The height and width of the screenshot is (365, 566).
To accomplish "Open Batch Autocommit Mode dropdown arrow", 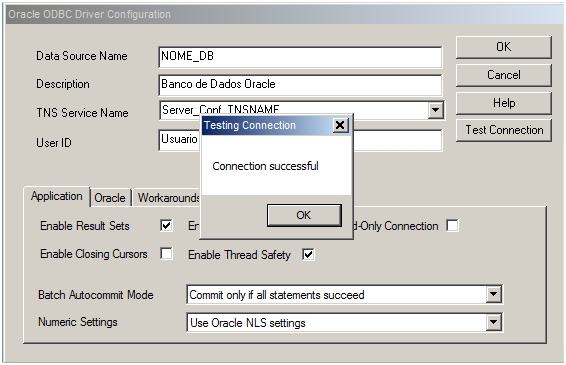I will pos(493,294).
